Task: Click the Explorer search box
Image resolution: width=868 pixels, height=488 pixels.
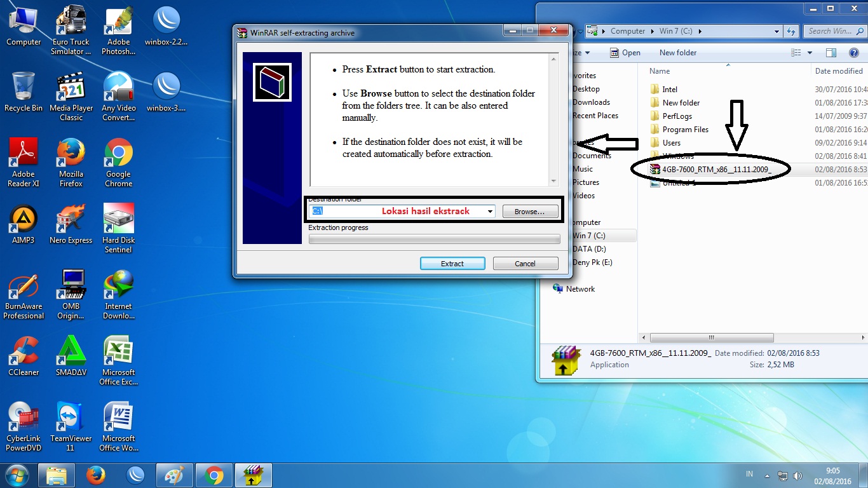Action: coord(834,31)
